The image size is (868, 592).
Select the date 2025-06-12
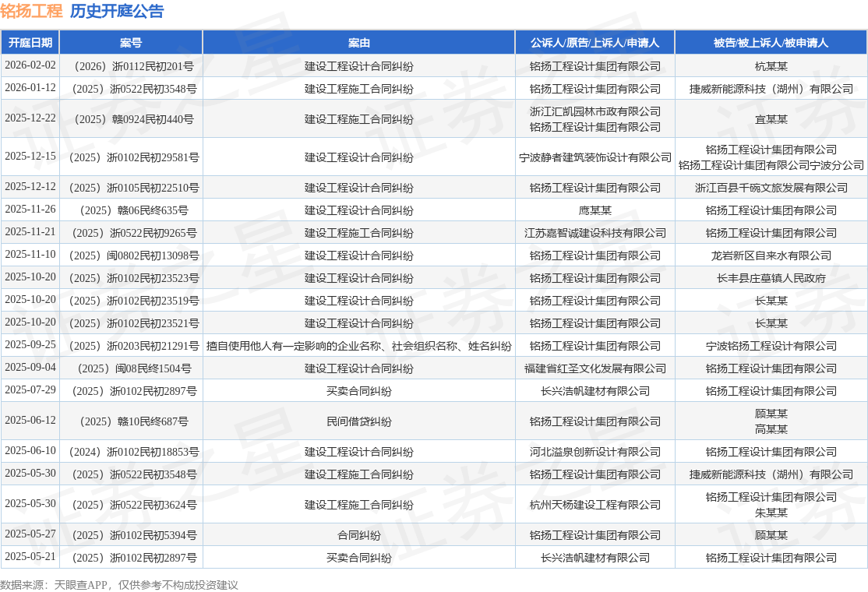pos(30,421)
